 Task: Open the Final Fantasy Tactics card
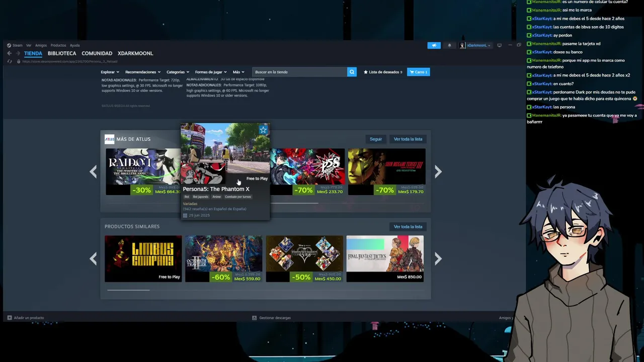(385, 258)
